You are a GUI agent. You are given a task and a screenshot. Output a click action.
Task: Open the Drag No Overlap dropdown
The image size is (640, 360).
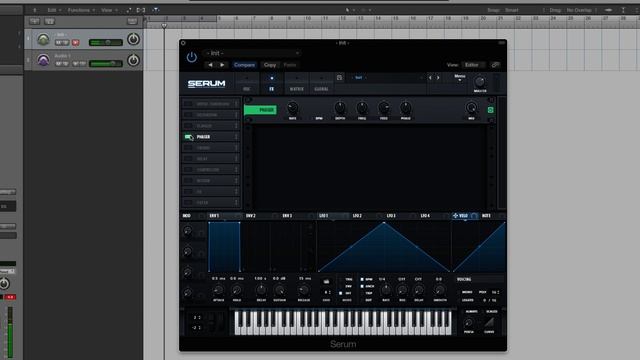(x=579, y=10)
